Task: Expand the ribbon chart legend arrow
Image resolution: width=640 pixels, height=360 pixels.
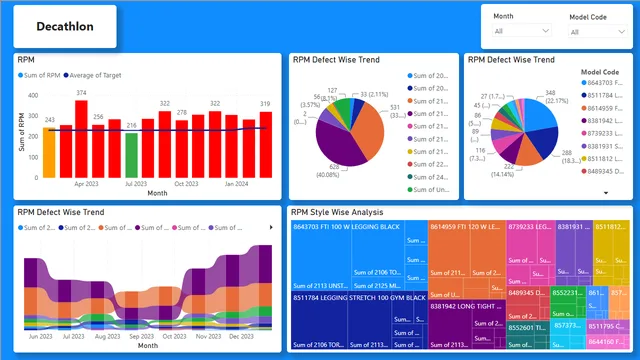Action: 271,227
